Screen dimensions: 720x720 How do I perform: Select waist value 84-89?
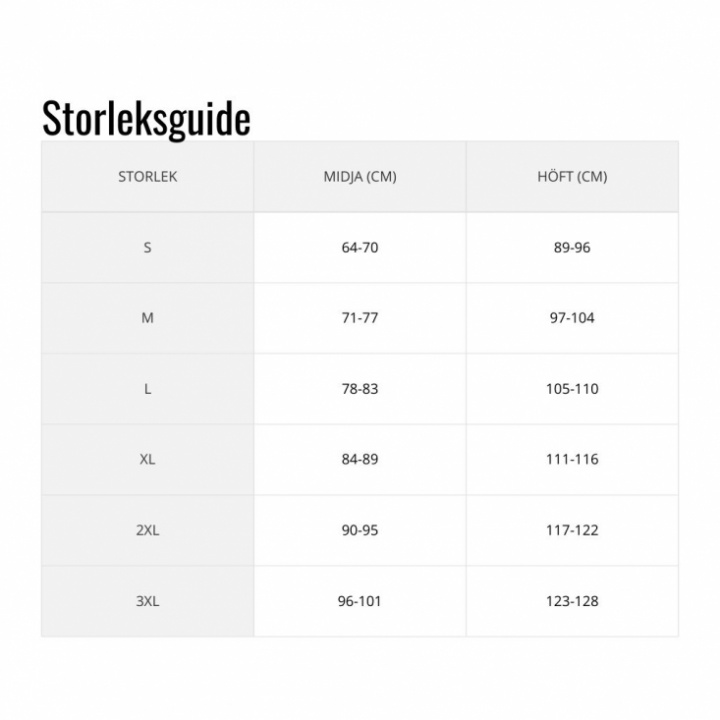click(360, 460)
